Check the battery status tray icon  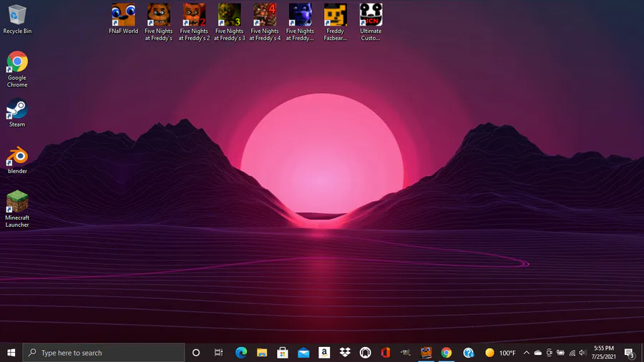pos(560,353)
